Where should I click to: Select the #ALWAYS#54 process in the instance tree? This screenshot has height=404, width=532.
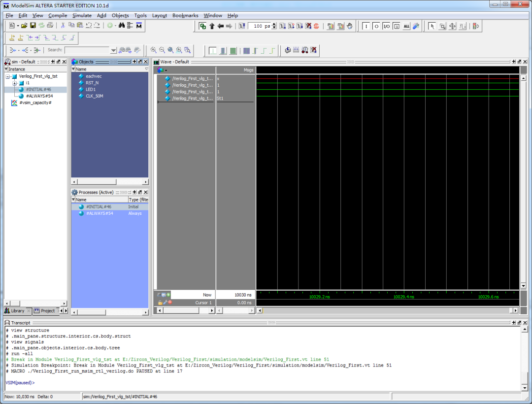39,96
